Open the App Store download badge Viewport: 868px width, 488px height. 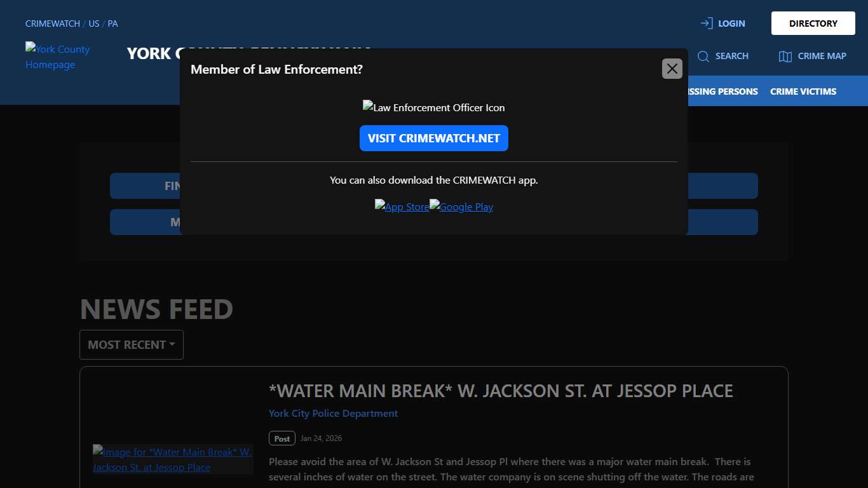pyautogui.click(x=402, y=207)
